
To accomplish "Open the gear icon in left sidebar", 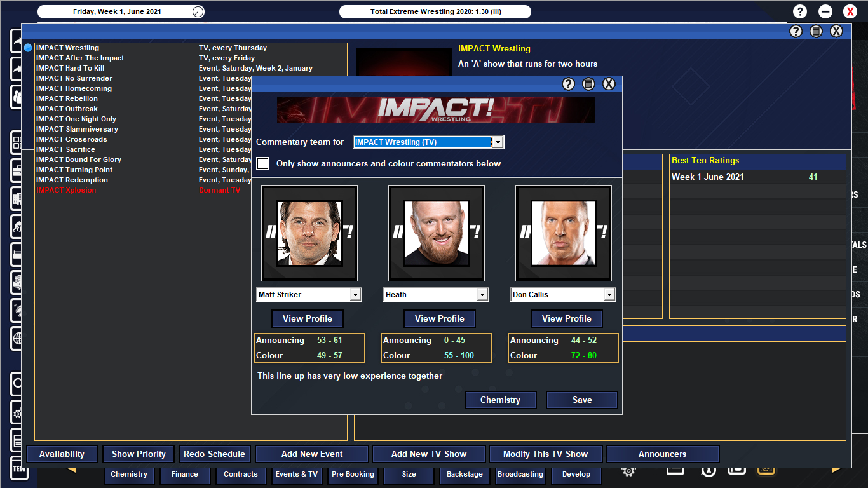I will pyautogui.click(x=17, y=413).
